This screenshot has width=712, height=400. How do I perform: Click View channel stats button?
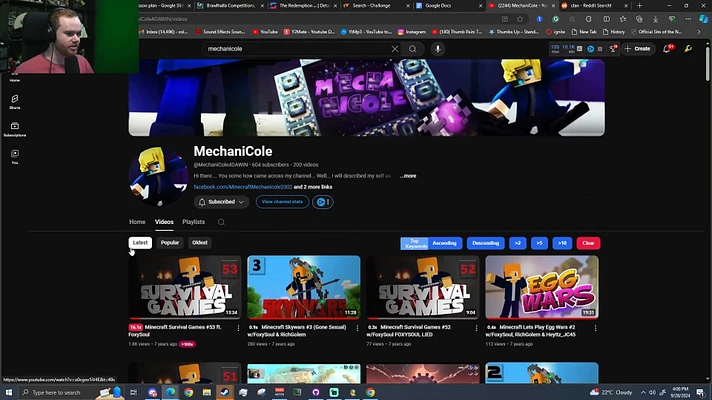pyautogui.click(x=282, y=202)
